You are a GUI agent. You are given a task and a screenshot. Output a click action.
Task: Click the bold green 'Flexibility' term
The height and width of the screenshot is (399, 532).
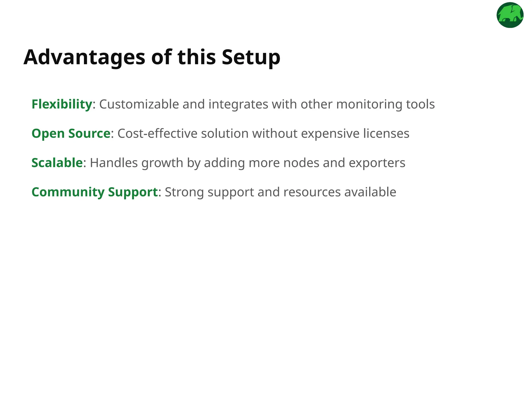coord(62,104)
